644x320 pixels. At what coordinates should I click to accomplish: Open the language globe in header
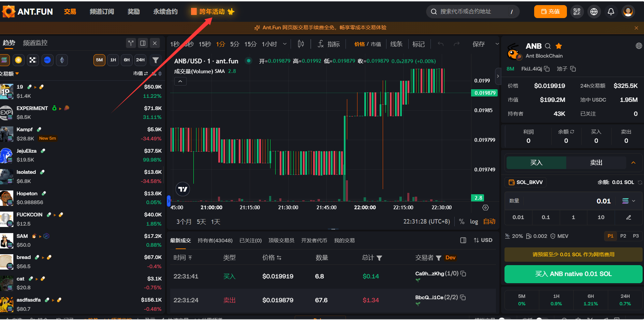594,12
